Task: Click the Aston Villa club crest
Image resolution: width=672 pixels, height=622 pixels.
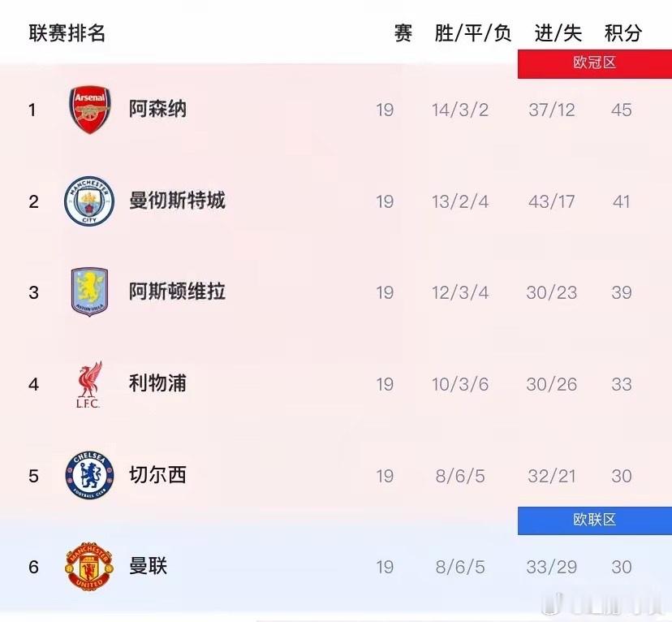Action: click(89, 292)
